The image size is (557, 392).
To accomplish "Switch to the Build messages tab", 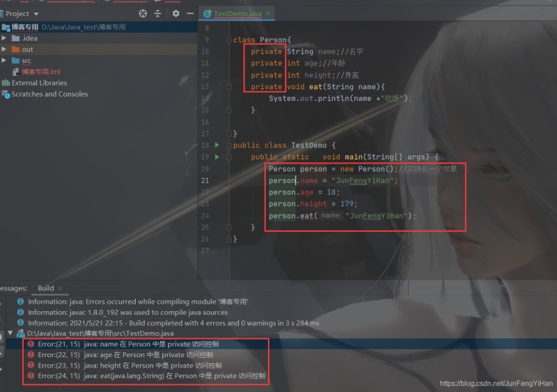I will [x=46, y=288].
